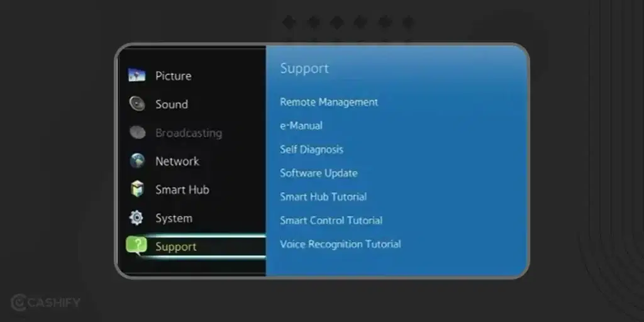Open the Voice Recognition Tutorial
This screenshot has width=644, height=322.
(340, 245)
